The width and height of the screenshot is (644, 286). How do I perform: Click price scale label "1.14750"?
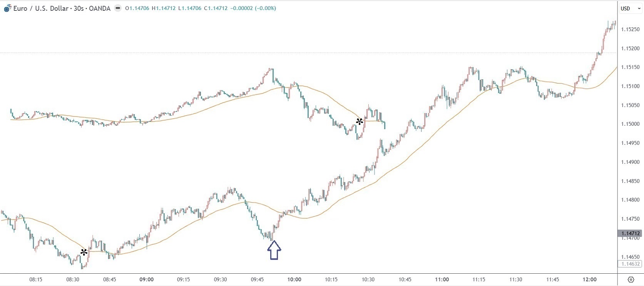(x=630, y=219)
